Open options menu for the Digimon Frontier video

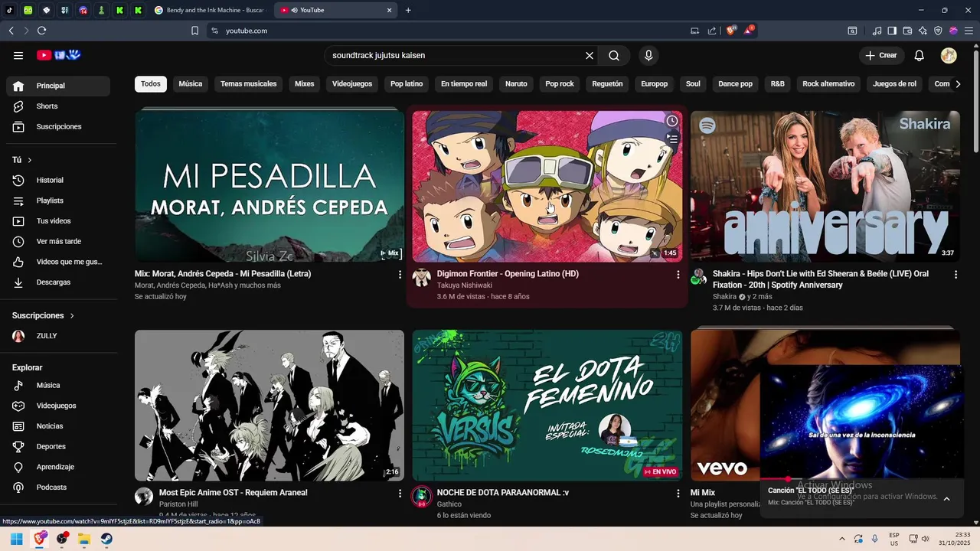678,274
